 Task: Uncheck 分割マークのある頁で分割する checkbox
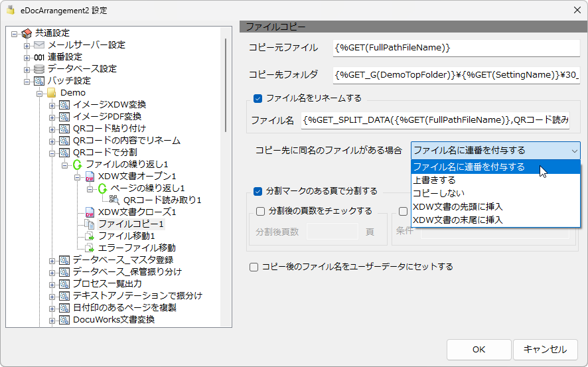(257, 192)
